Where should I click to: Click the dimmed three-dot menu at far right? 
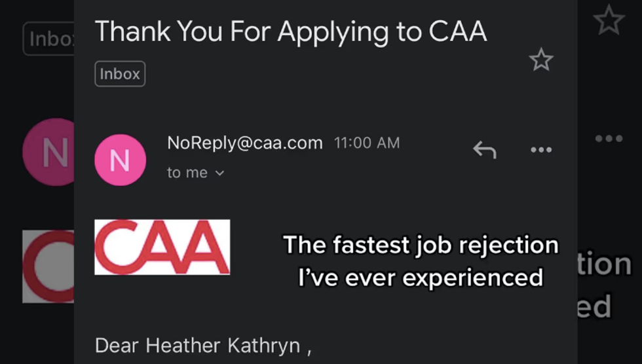pyautogui.click(x=609, y=139)
